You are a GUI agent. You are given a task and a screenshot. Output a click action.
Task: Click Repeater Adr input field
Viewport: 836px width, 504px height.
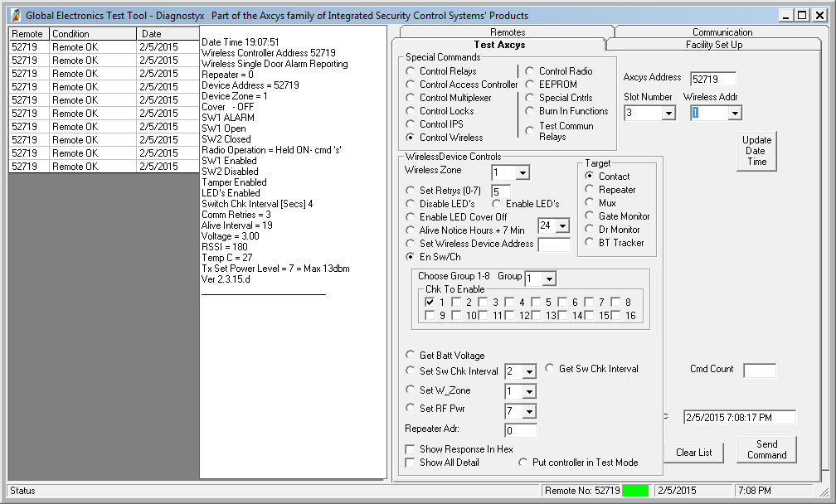(x=520, y=430)
